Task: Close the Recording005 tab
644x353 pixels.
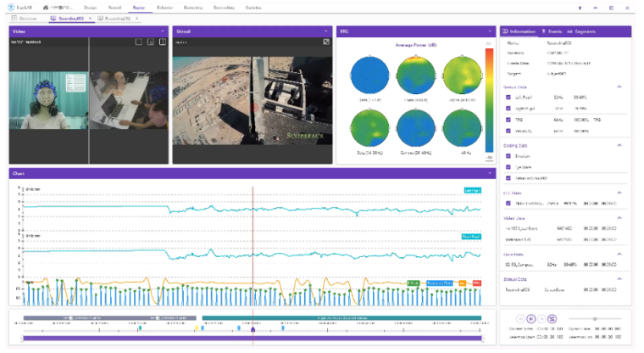Action: tap(90, 17)
